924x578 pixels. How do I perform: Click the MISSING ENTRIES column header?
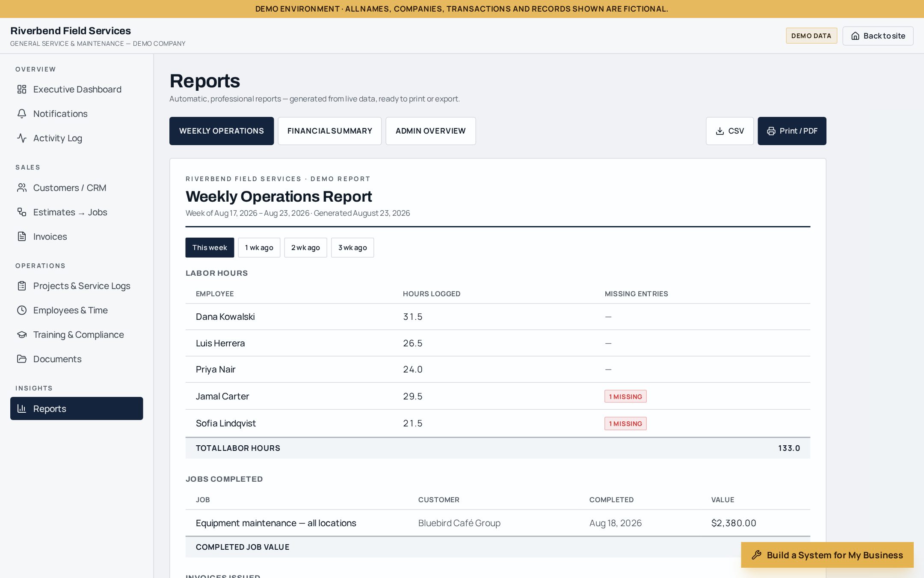click(x=636, y=294)
